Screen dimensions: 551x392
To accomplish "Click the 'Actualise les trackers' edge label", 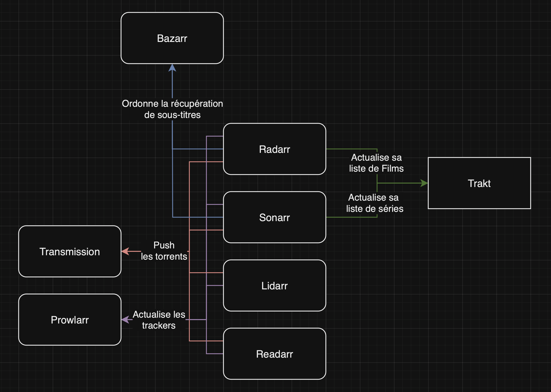I will pyautogui.click(x=159, y=320).
